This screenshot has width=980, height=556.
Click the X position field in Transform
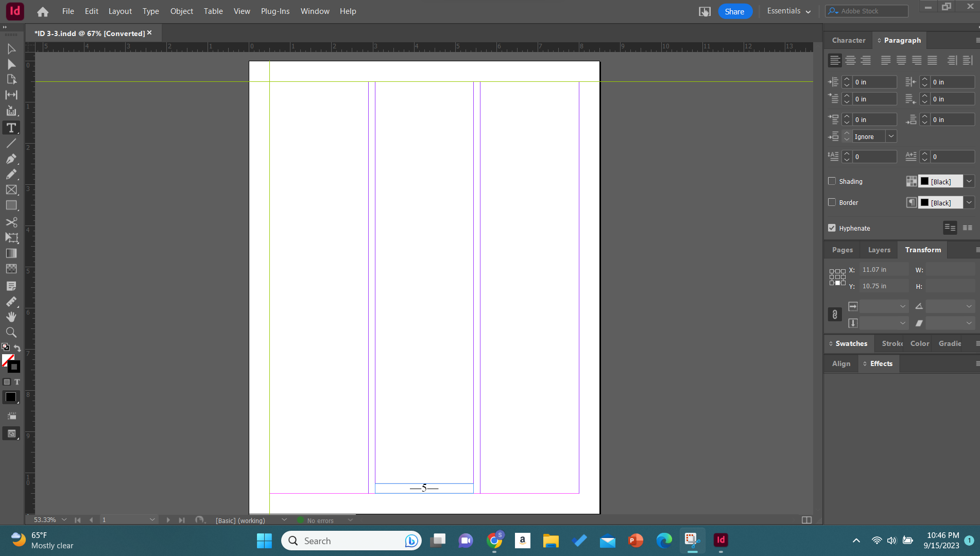[883, 270]
